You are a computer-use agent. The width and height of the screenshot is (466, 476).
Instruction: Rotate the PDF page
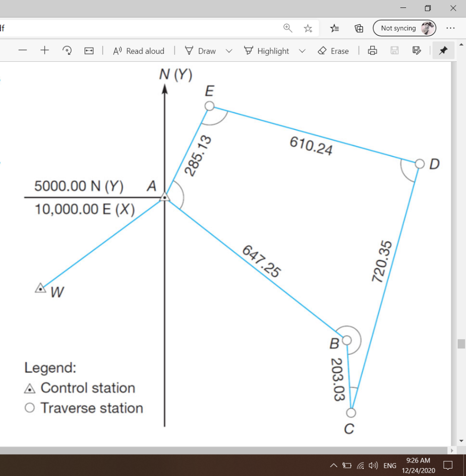(67, 51)
